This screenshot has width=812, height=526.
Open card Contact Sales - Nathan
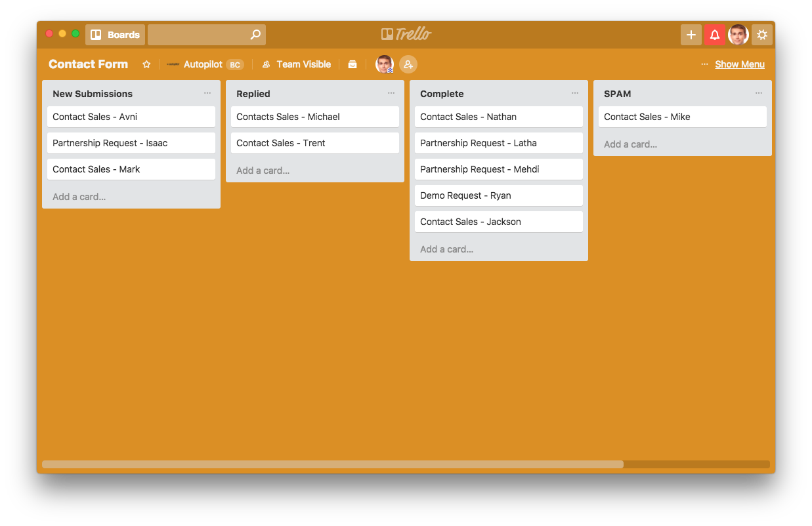499,117
